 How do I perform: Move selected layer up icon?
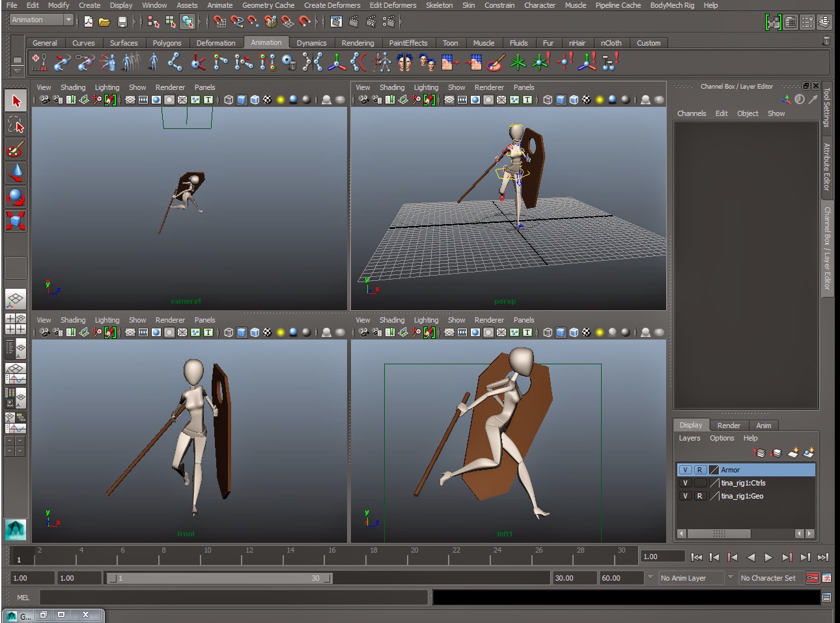tap(759, 452)
